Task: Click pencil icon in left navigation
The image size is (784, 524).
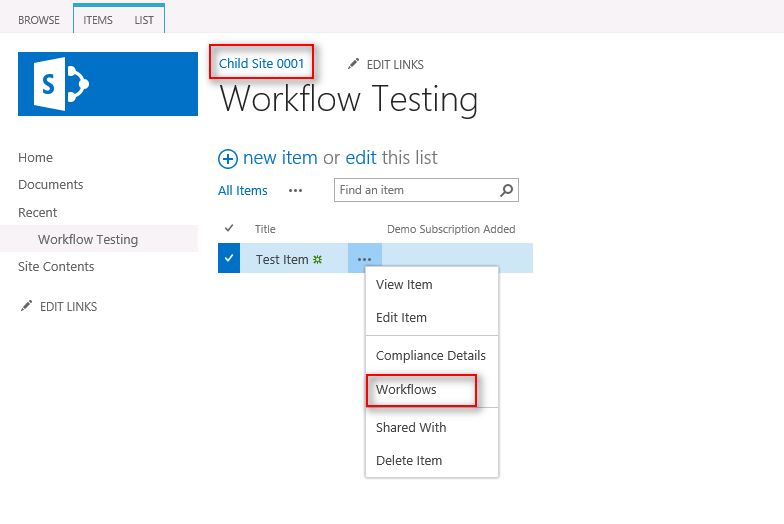Action: click(26, 306)
